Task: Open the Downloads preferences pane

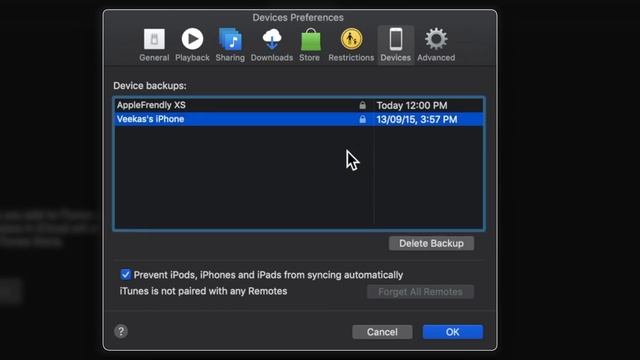Action: coord(272,45)
